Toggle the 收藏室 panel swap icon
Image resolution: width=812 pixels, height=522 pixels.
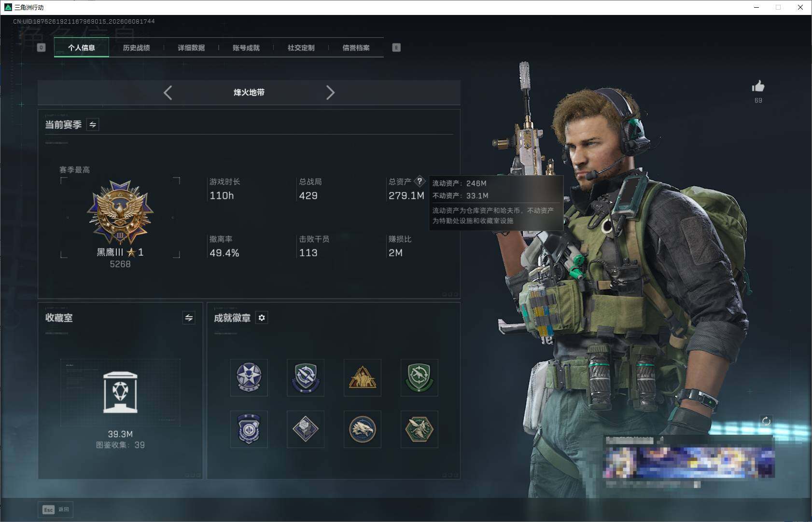(x=189, y=318)
